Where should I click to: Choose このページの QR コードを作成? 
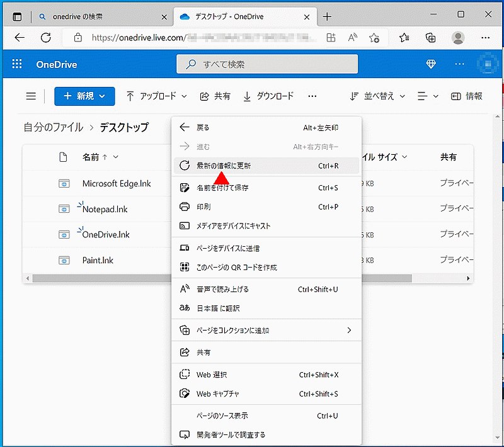[266, 267]
